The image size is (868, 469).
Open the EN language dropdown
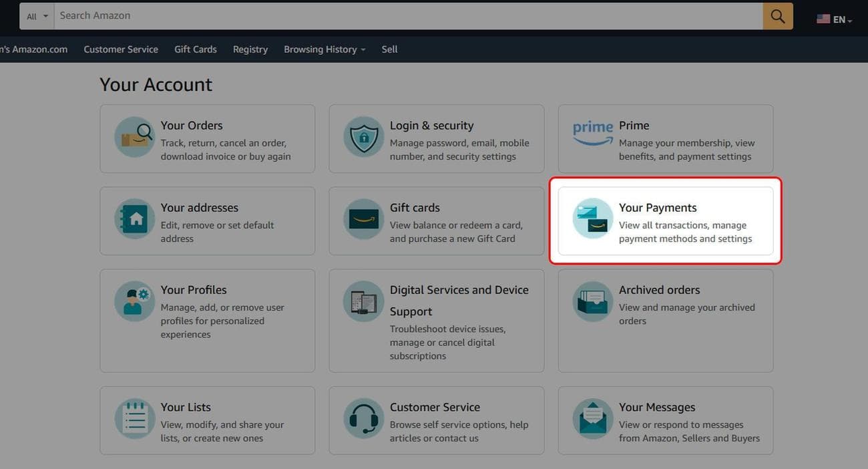click(833, 19)
